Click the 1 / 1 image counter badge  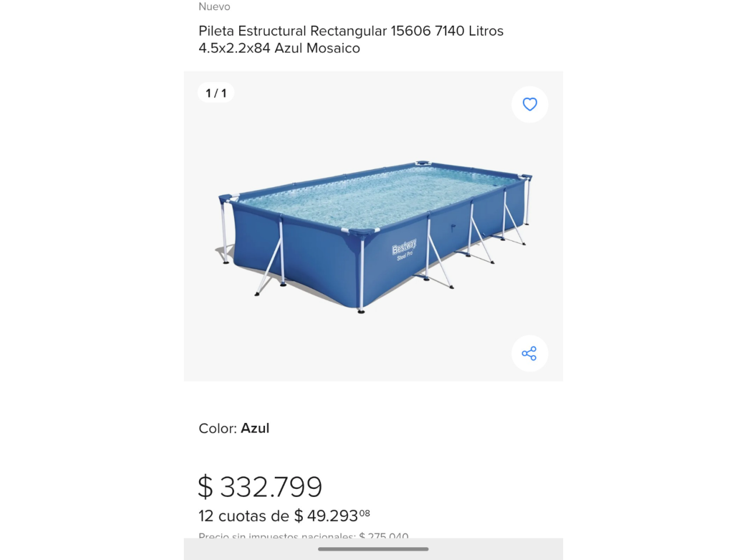tap(216, 93)
